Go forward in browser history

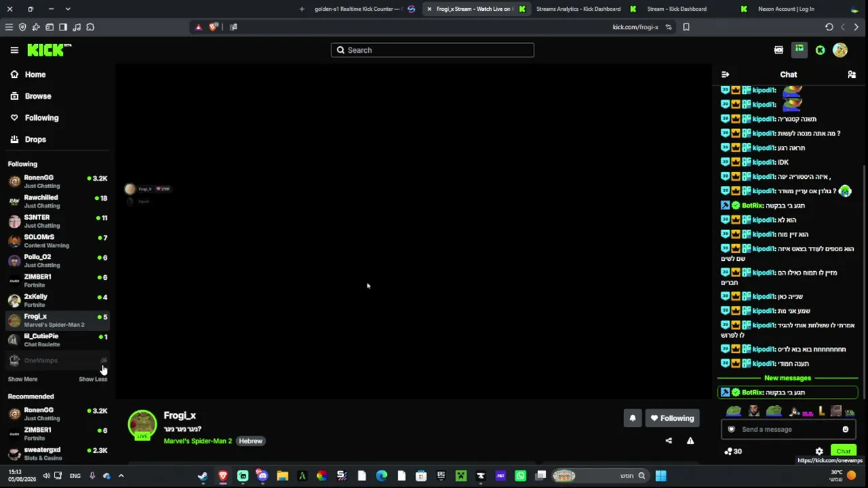856,27
